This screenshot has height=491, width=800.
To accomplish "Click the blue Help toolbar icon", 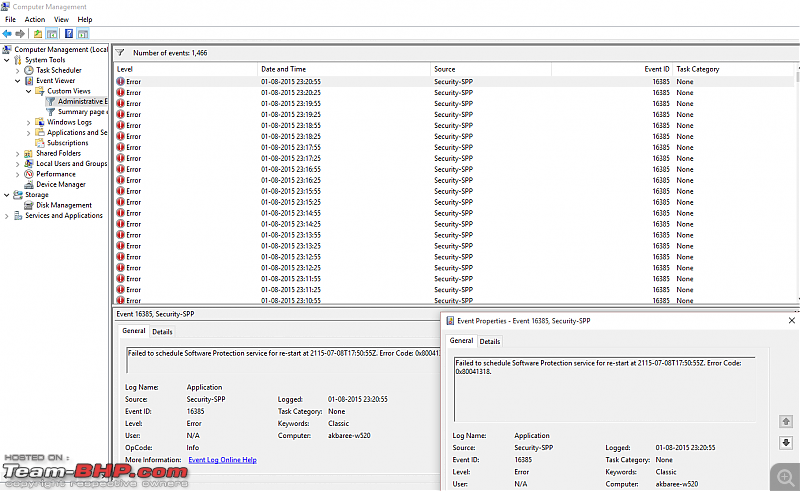I will click(x=69, y=34).
